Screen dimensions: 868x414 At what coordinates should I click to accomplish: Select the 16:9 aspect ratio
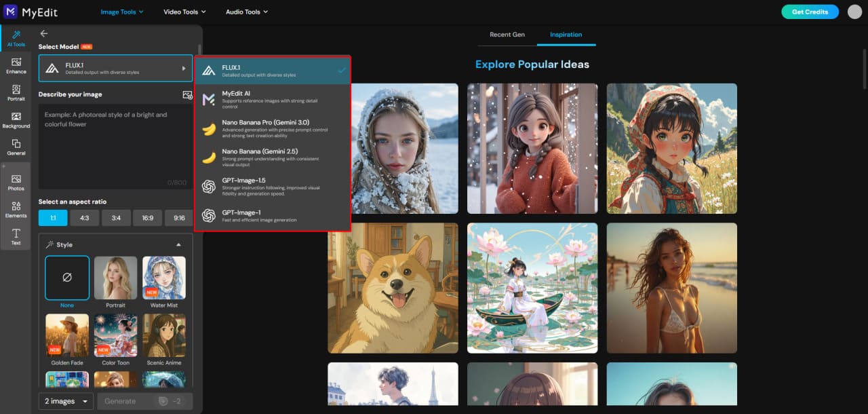point(148,217)
